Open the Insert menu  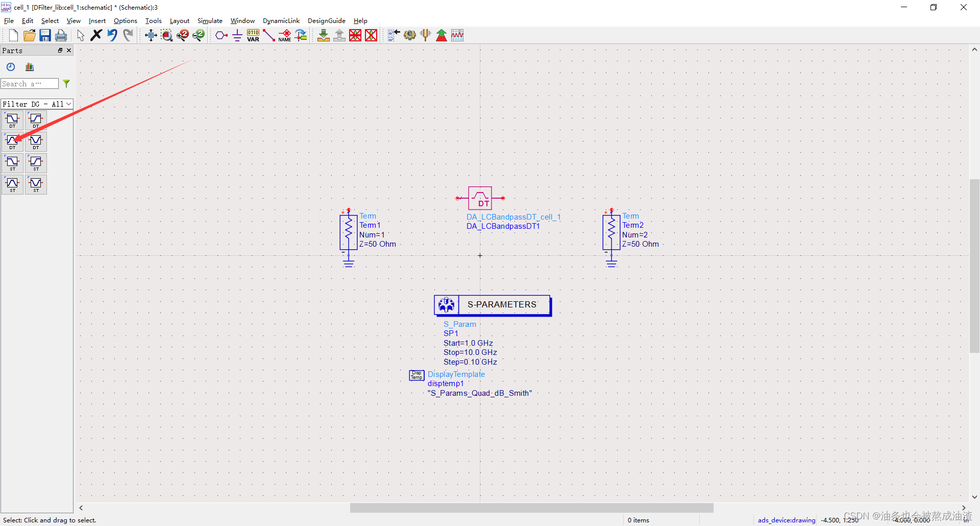tap(97, 21)
